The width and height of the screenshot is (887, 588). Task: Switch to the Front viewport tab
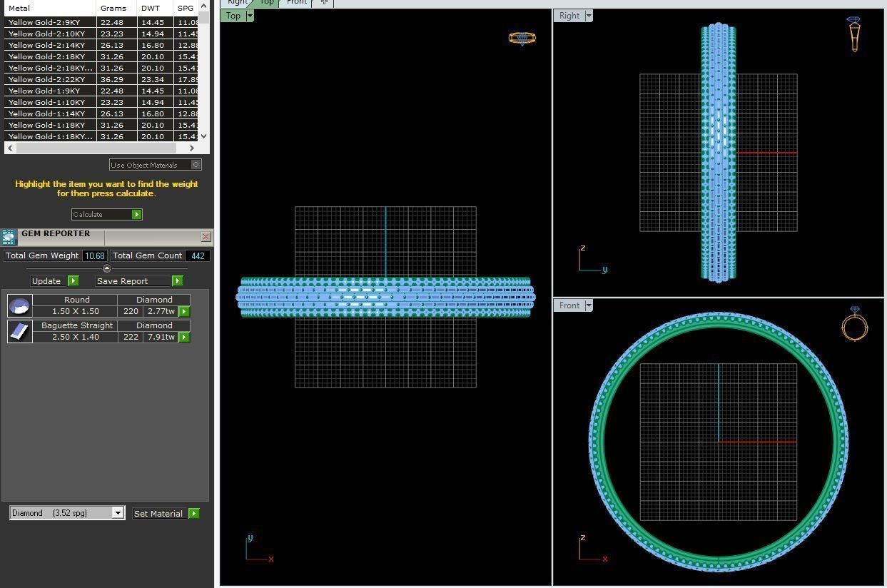coord(296,2)
